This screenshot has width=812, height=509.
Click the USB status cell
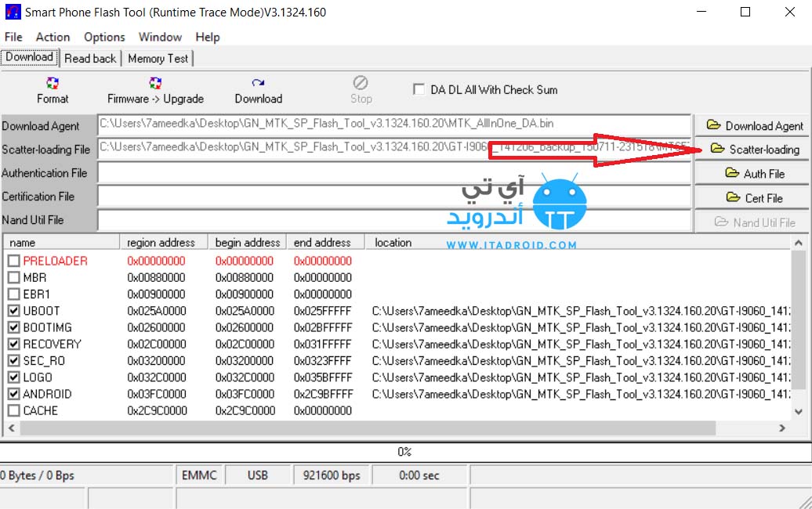[x=257, y=475]
